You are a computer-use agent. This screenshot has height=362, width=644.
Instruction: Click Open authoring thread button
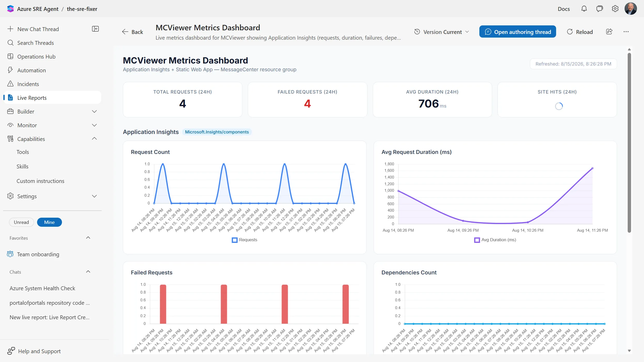[x=517, y=32]
